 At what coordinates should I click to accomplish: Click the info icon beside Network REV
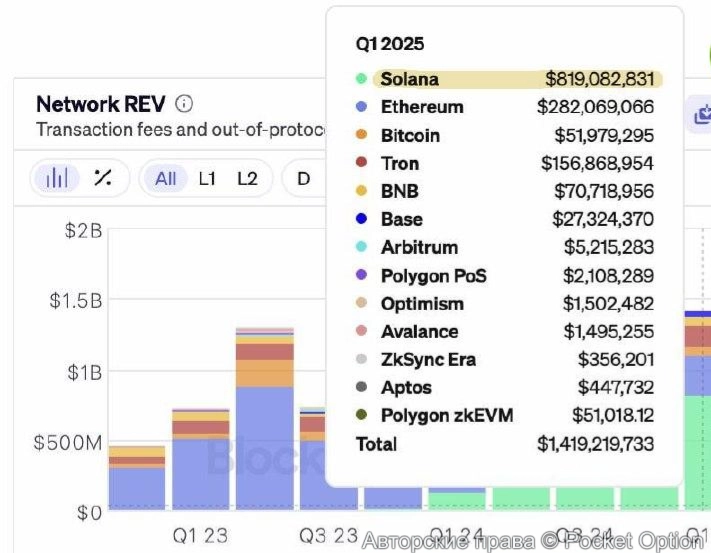coord(184,104)
